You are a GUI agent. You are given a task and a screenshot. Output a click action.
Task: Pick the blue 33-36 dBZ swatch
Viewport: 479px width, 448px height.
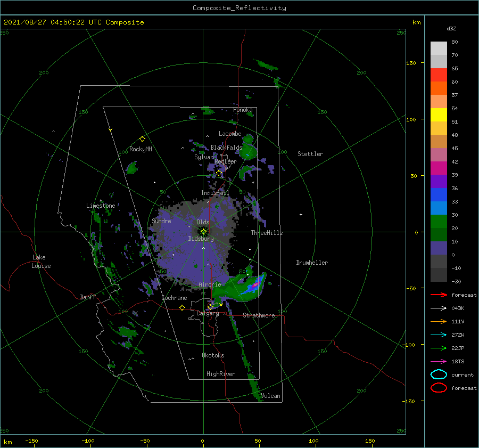point(439,195)
